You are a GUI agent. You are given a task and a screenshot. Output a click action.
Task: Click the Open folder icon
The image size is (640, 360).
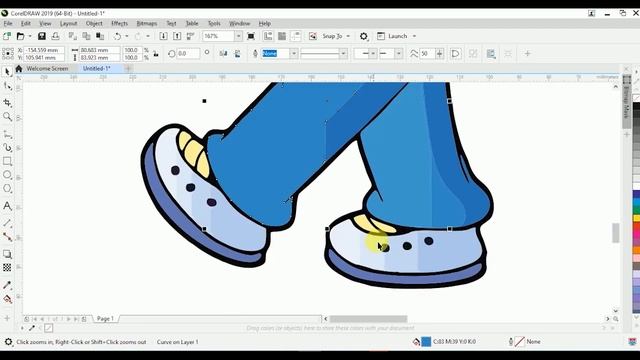(x=20, y=36)
